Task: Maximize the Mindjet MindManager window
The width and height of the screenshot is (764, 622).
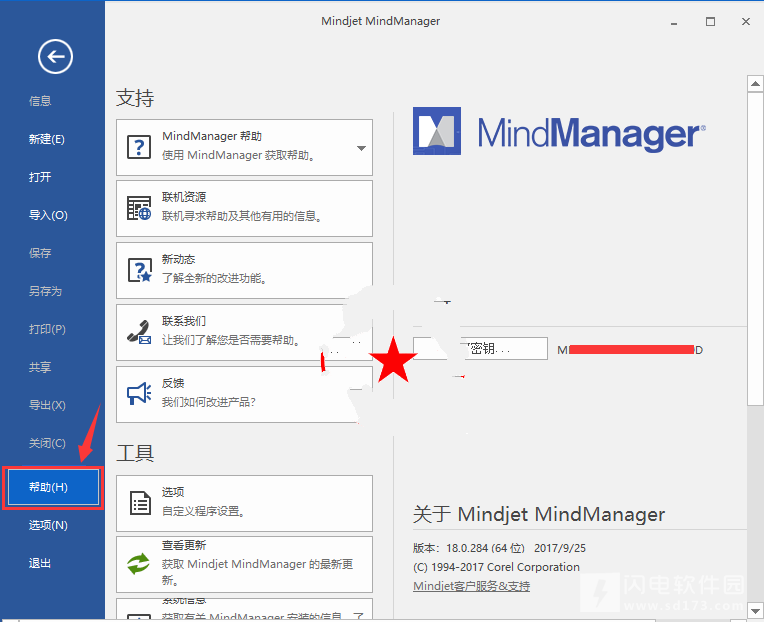Action: coord(710,21)
